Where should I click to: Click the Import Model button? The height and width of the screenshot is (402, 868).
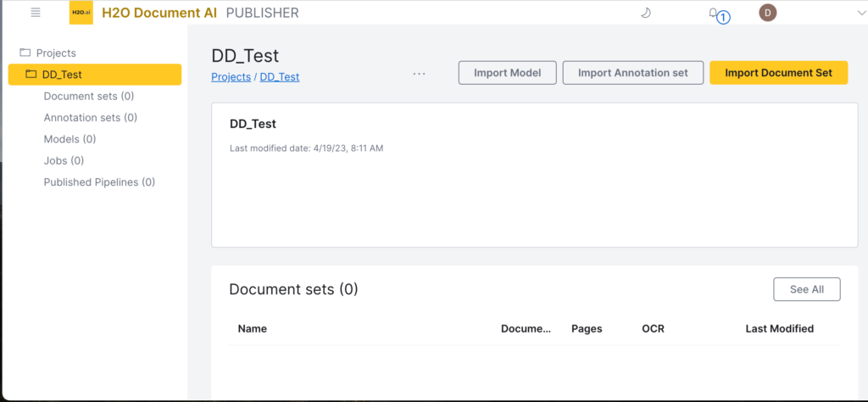tap(507, 73)
